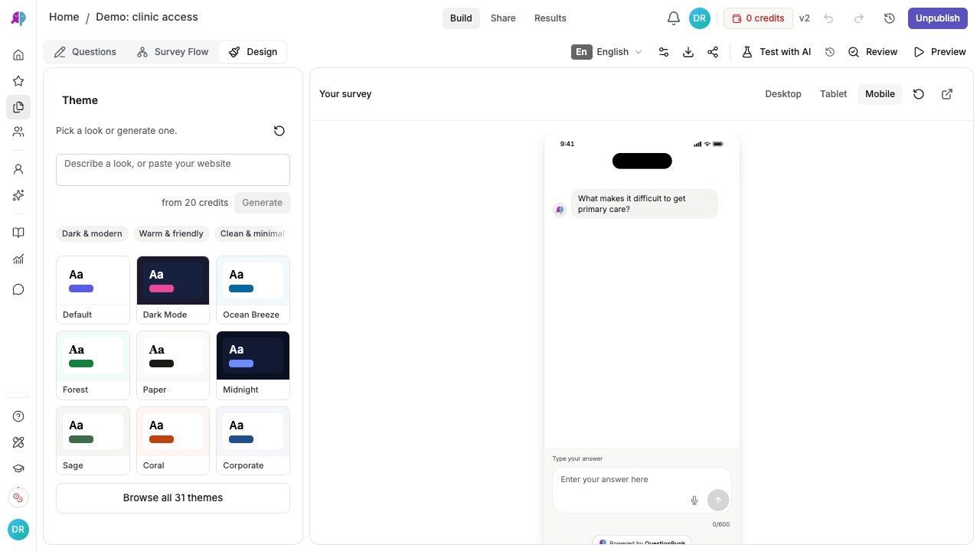Select the Dark Mode theme

tap(173, 290)
